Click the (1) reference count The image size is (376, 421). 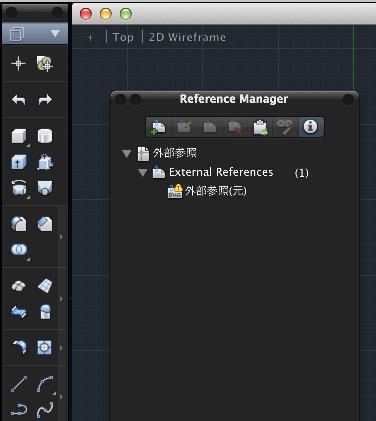(301, 173)
